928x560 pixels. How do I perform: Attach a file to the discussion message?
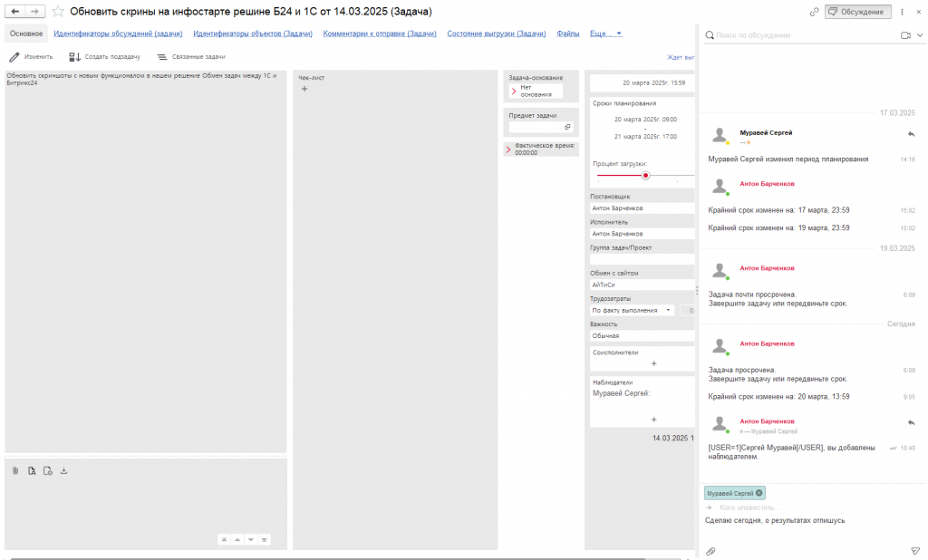pyautogui.click(x=710, y=551)
